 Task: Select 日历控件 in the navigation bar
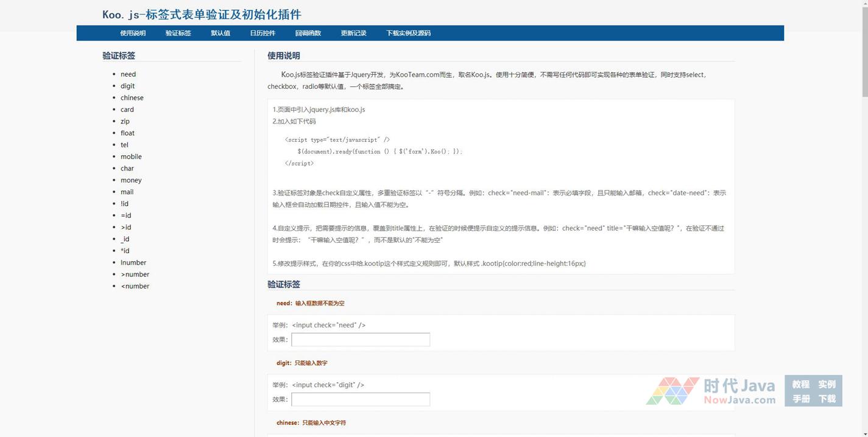(x=263, y=33)
